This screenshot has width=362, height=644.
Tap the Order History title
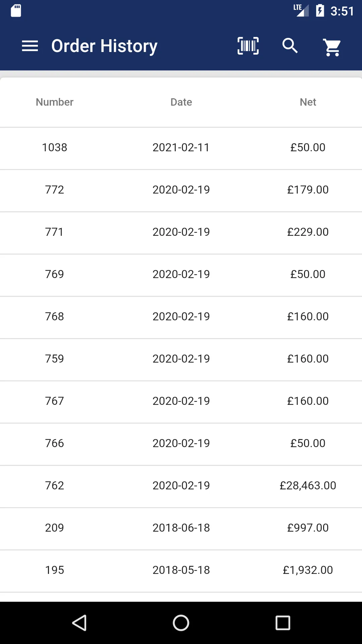(x=104, y=46)
